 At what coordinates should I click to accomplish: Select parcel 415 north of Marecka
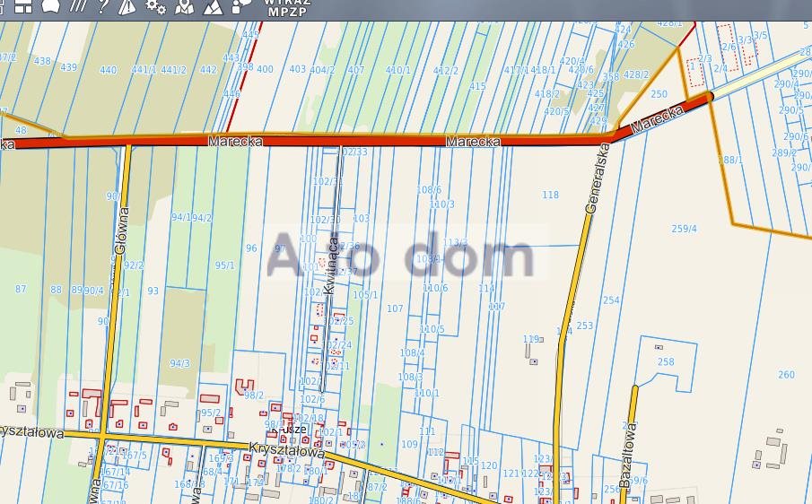(x=477, y=86)
